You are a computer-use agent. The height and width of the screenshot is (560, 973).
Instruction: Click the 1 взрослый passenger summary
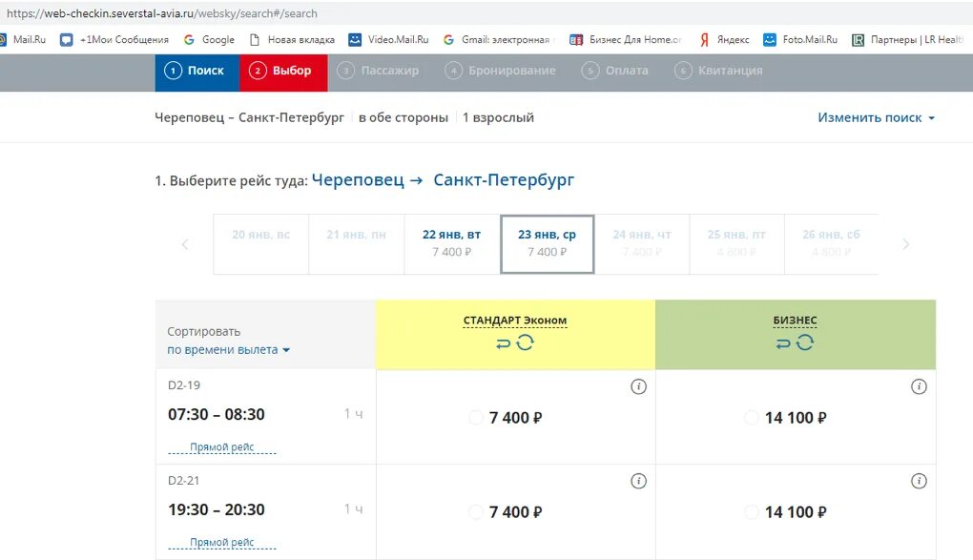[x=498, y=117]
